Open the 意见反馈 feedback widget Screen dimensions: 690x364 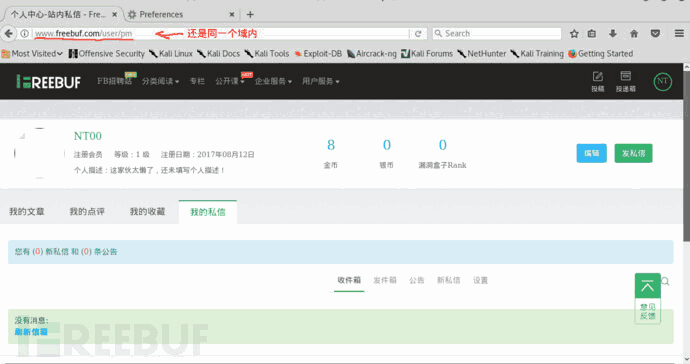click(647, 311)
